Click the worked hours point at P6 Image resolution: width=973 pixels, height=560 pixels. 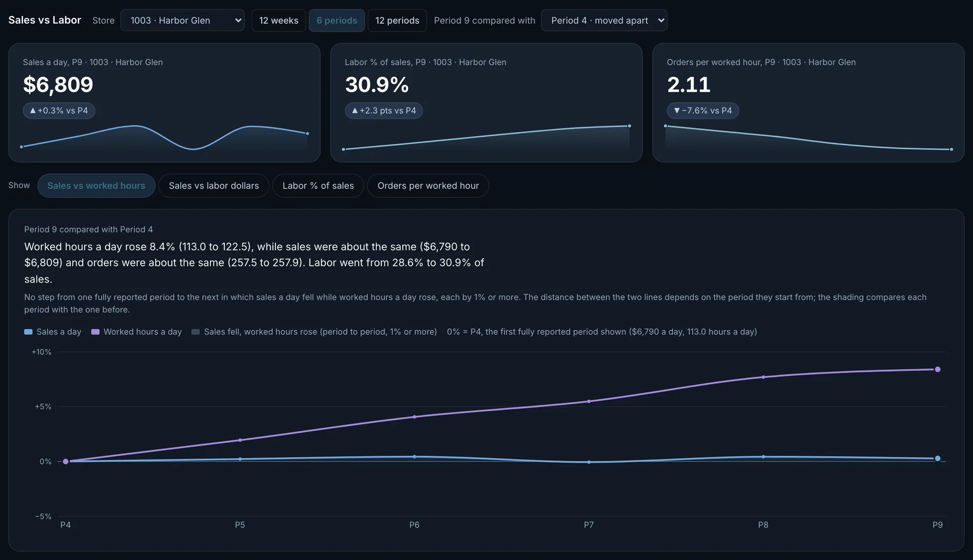[x=414, y=417]
